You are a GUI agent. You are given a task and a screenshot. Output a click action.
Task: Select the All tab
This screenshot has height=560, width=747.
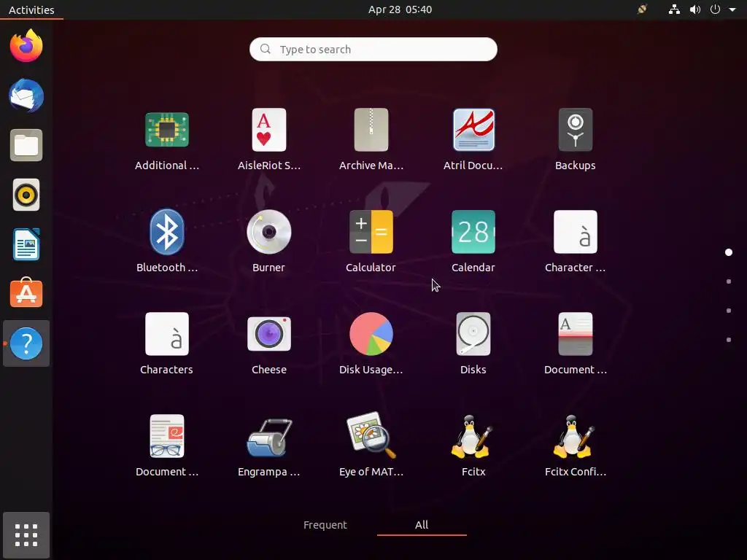(x=422, y=525)
